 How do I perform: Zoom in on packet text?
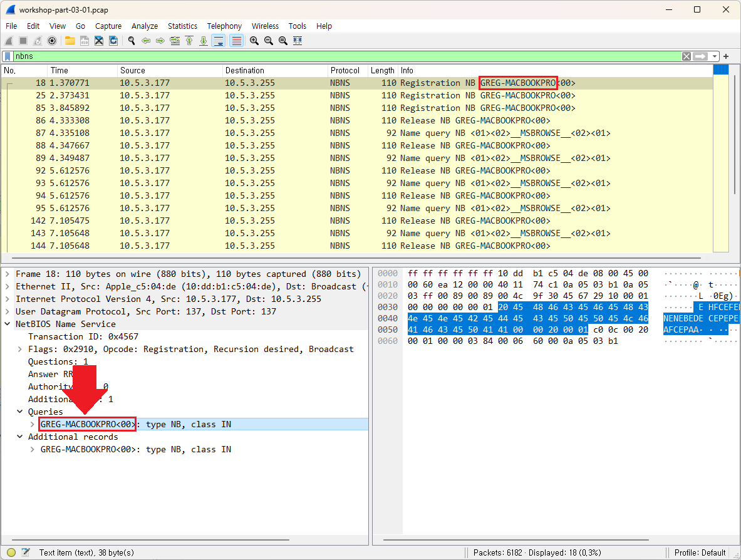click(x=254, y=41)
